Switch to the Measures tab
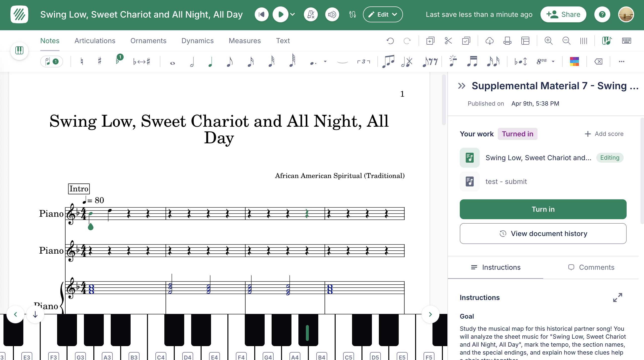 click(x=245, y=41)
